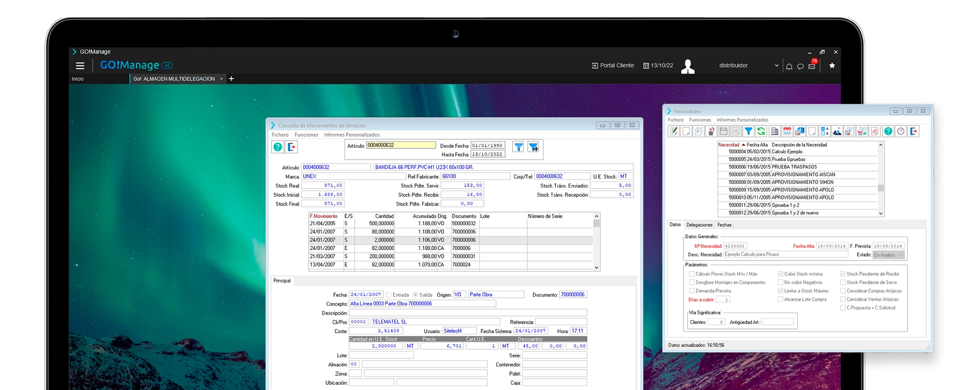Click the save diskette icon in Necesidades
This screenshot has width=980, height=390.
[723, 132]
